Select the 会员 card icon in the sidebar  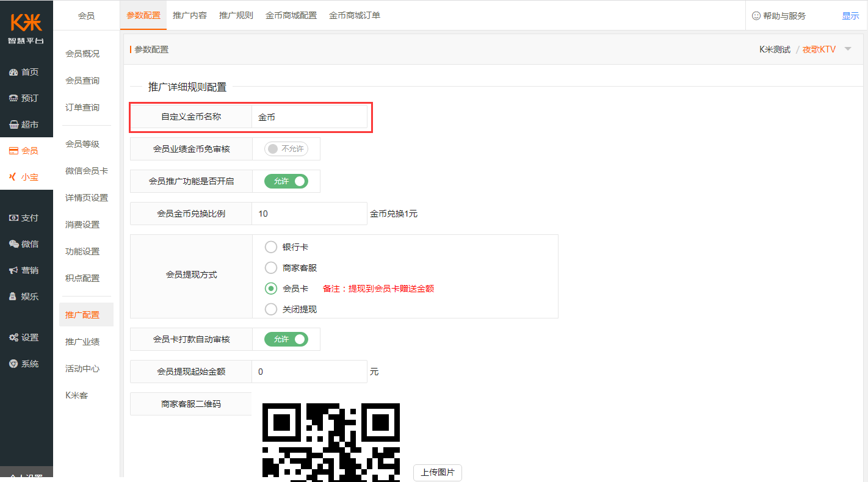pyautogui.click(x=13, y=151)
